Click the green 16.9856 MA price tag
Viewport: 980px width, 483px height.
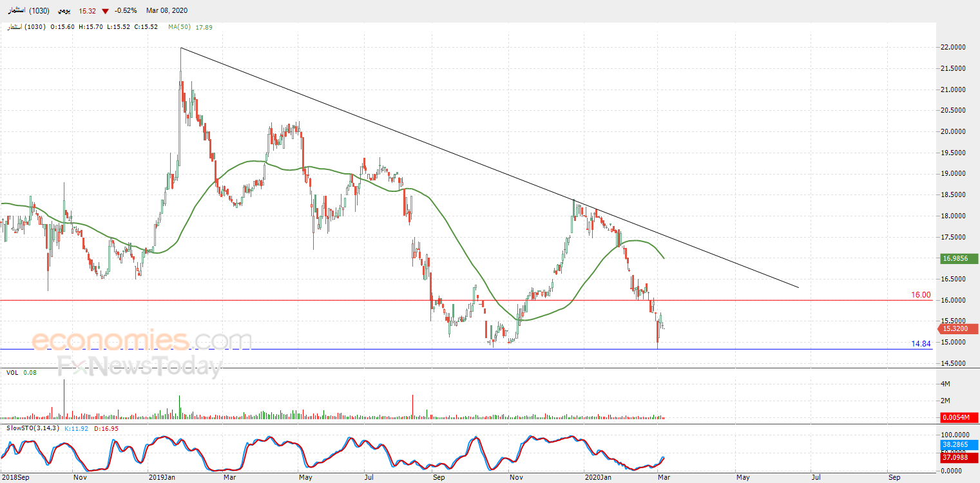(x=959, y=259)
